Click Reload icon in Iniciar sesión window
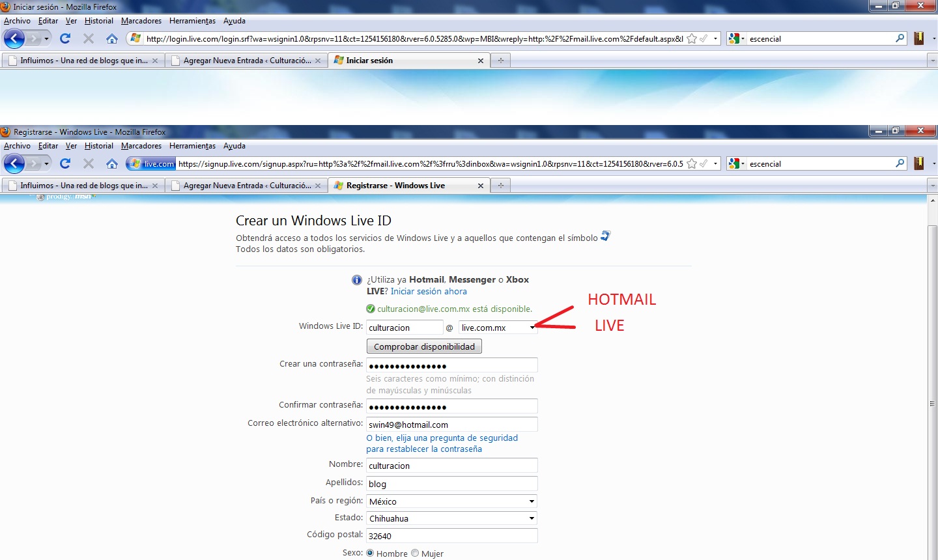Image resolution: width=938 pixels, height=560 pixels. (x=65, y=38)
